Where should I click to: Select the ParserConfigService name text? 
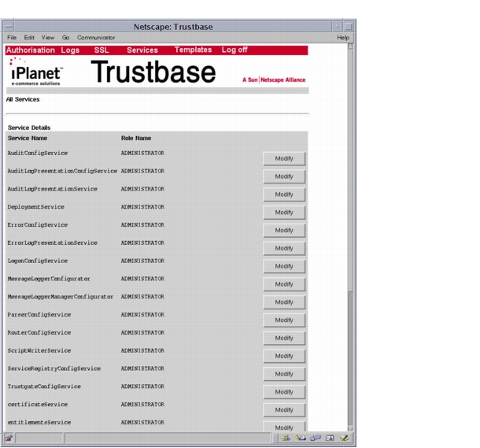[x=39, y=315]
